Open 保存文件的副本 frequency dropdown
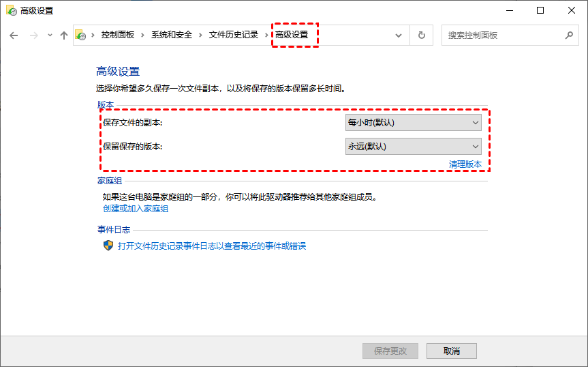Screen dimensions: 588x367 click(x=414, y=123)
